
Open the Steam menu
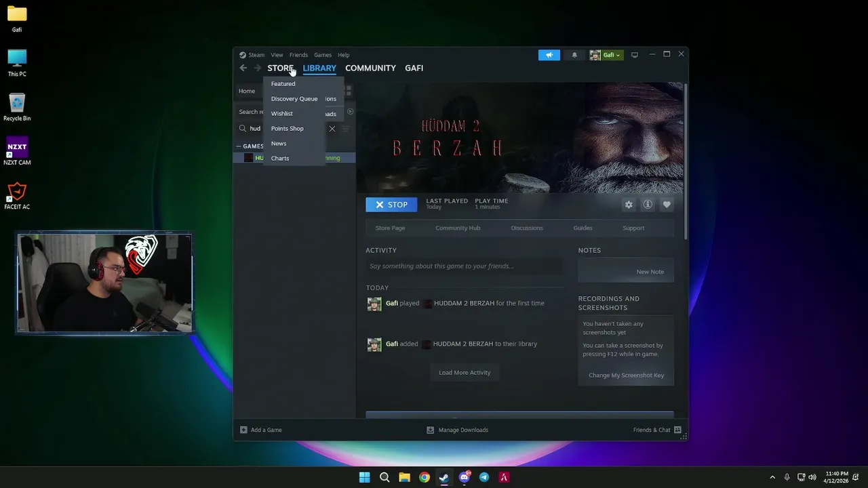(x=256, y=55)
